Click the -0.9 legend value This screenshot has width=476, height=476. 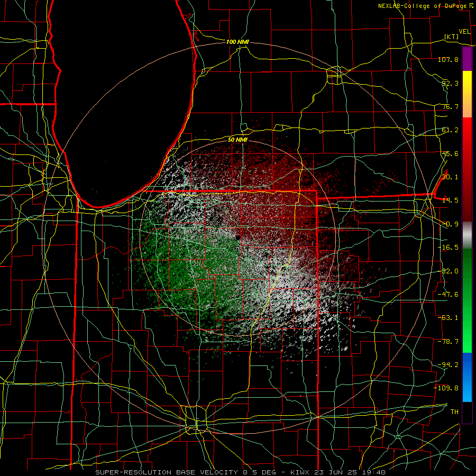point(450,224)
